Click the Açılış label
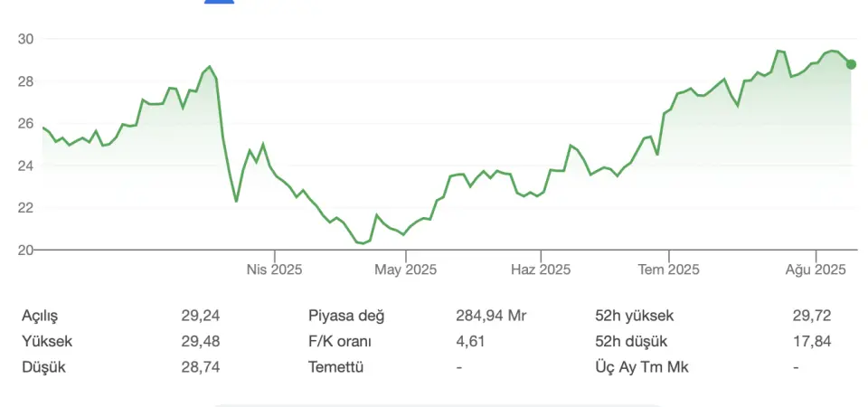The image size is (868, 407). [x=40, y=317]
